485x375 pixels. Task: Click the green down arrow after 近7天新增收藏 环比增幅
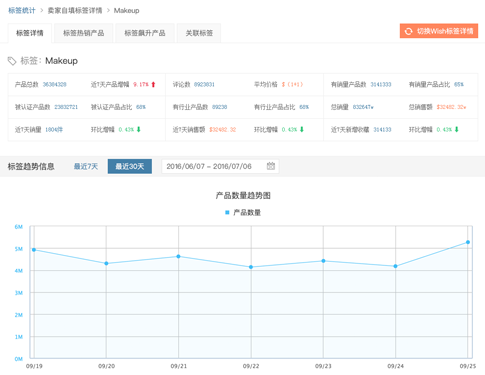click(457, 129)
